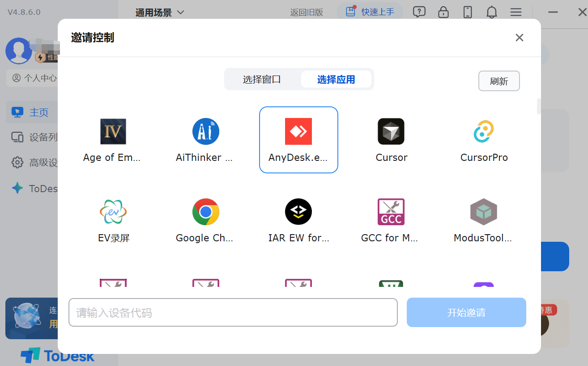Screen dimensions: 588x366
Task: Click the lock screen icon in title bar
Action: coord(443,12)
